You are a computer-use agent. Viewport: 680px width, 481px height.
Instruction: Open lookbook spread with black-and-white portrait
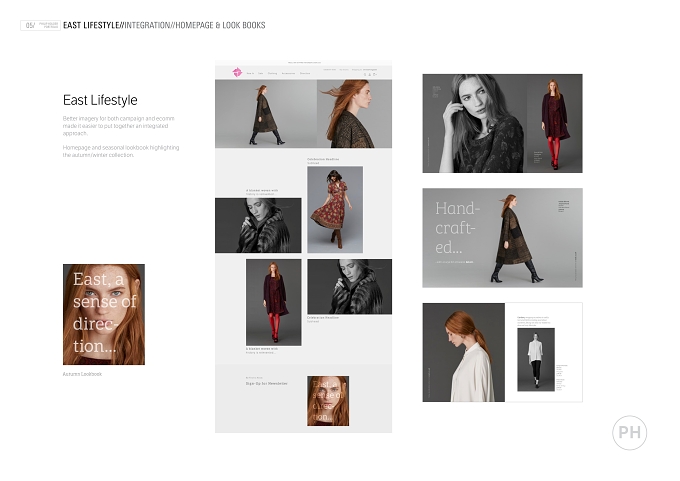tap(503, 124)
